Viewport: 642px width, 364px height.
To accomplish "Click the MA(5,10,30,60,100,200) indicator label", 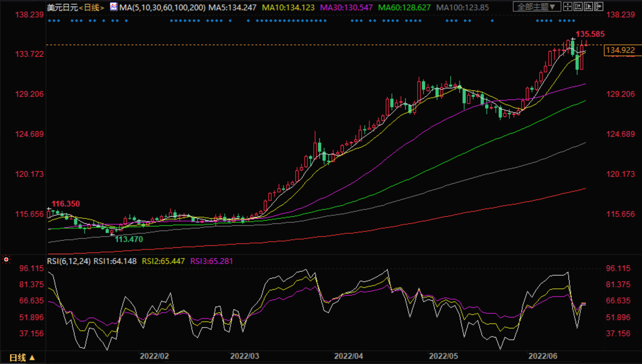I will 162,8.
